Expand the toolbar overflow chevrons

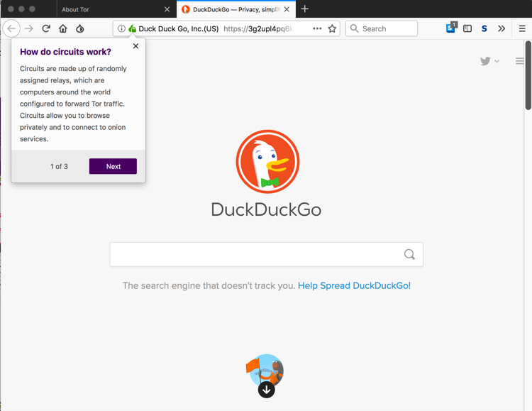coord(501,28)
